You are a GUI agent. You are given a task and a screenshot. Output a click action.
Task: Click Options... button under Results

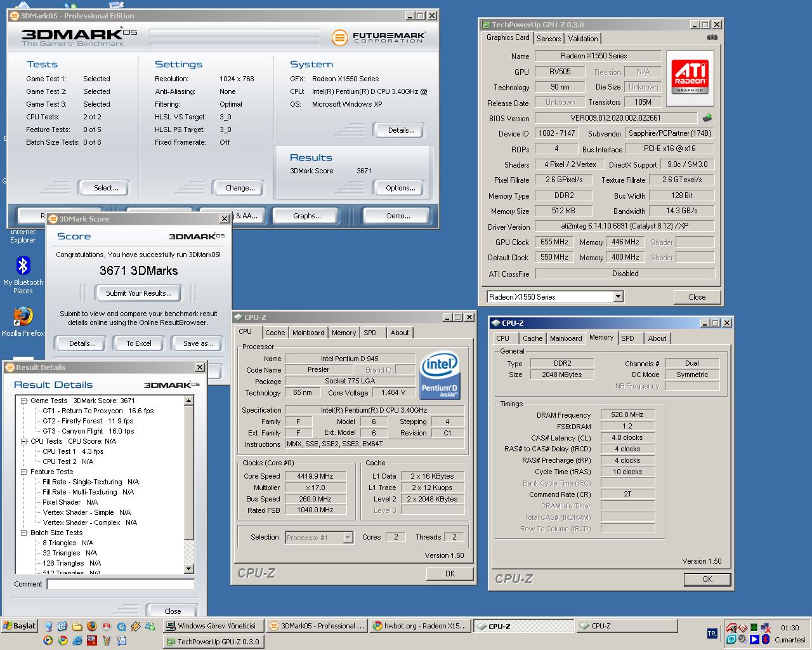(x=400, y=188)
